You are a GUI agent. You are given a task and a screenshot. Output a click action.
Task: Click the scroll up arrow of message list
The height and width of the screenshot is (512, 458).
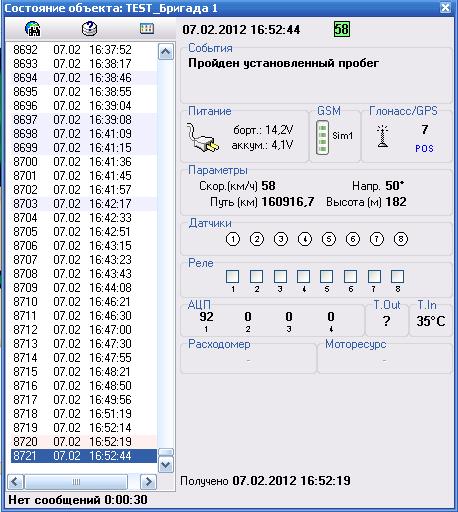(x=166, y=52)
